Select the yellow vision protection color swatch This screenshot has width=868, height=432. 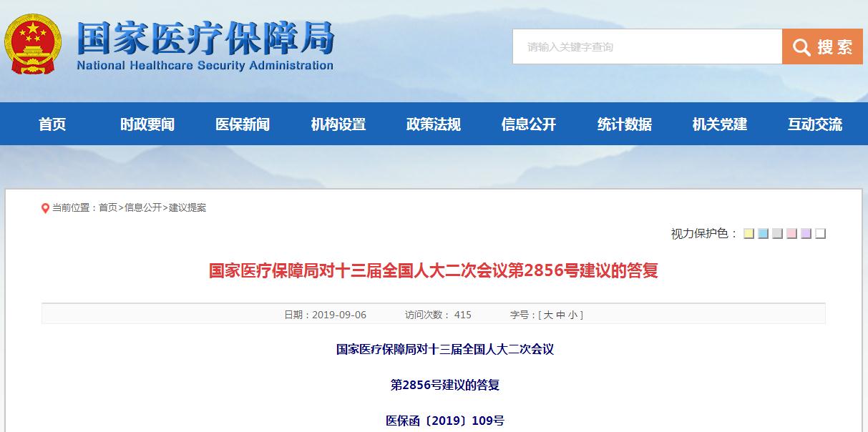pos(748,232)
